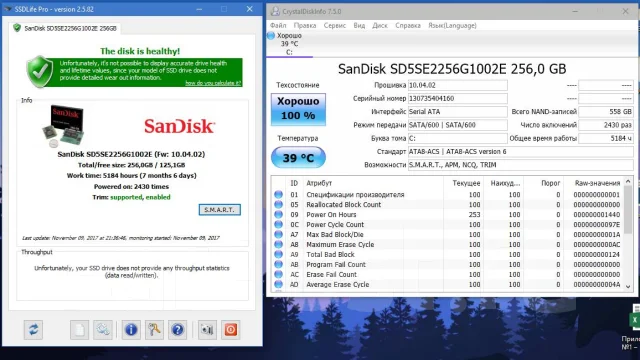This screenshot has width=640, height=360.
Task: Click the SanDisk logo
Action: point(179,126)
